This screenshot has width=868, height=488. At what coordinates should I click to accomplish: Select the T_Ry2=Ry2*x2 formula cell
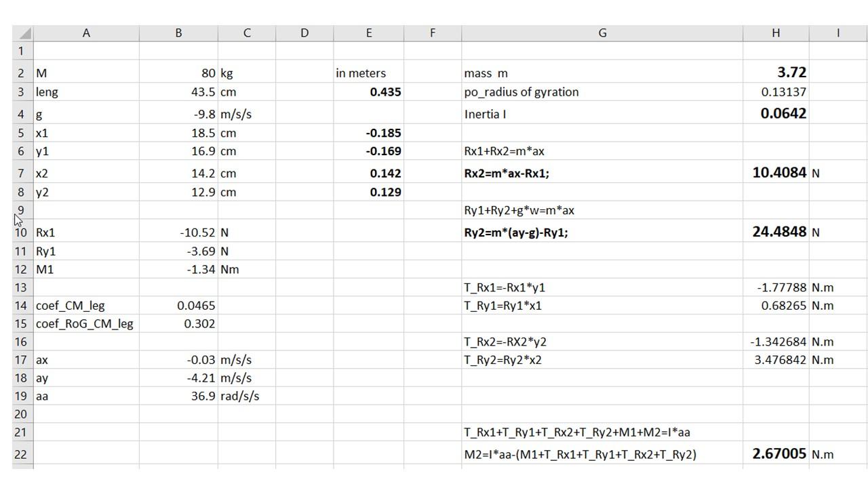coord(601,359)
